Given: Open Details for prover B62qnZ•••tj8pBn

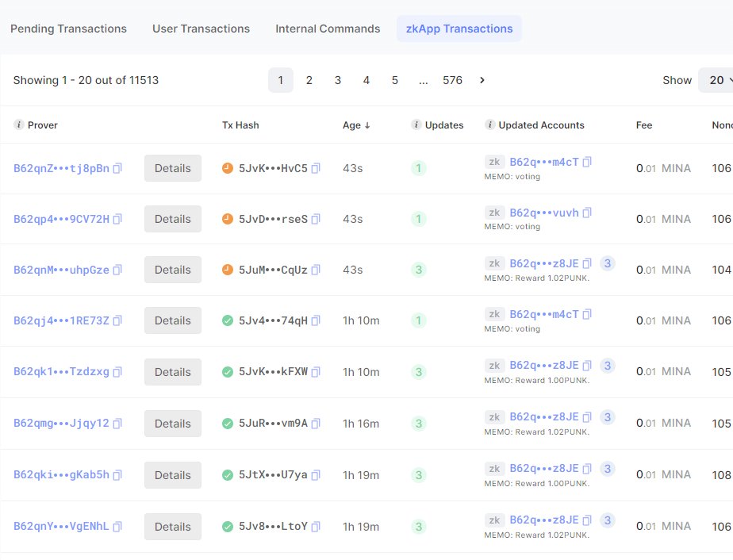Looking at the screenshot, I should (x=173, y=168).
